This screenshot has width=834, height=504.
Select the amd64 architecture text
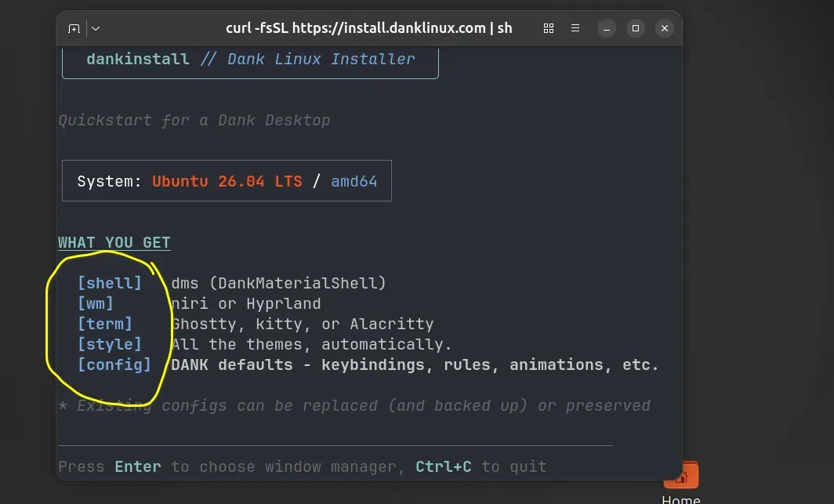tap(354, 181)
